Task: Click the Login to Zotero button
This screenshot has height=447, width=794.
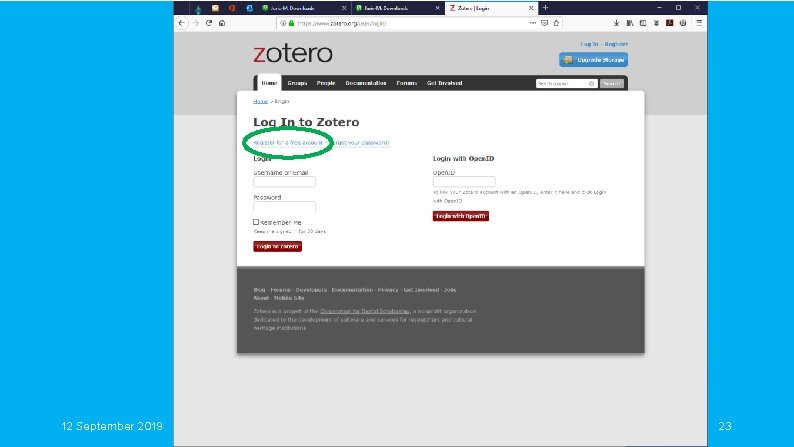Action: [277, 247]
